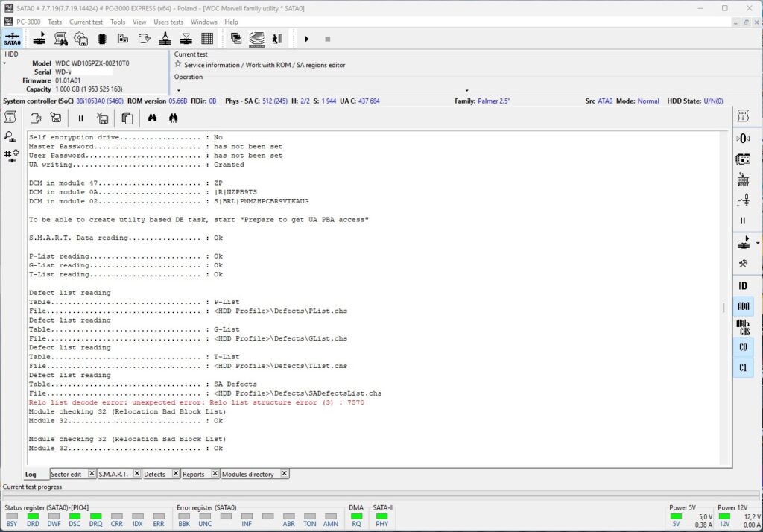Click the hash-plus disk icon in left sidebar
The height and width of the screenshot is (532, 763).
coord(11,156)
